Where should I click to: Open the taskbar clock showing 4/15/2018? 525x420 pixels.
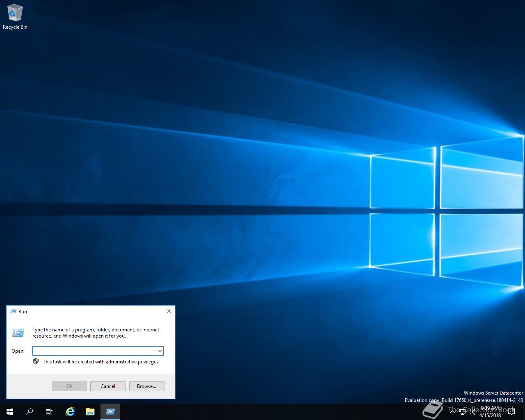[x=490, y=412]
